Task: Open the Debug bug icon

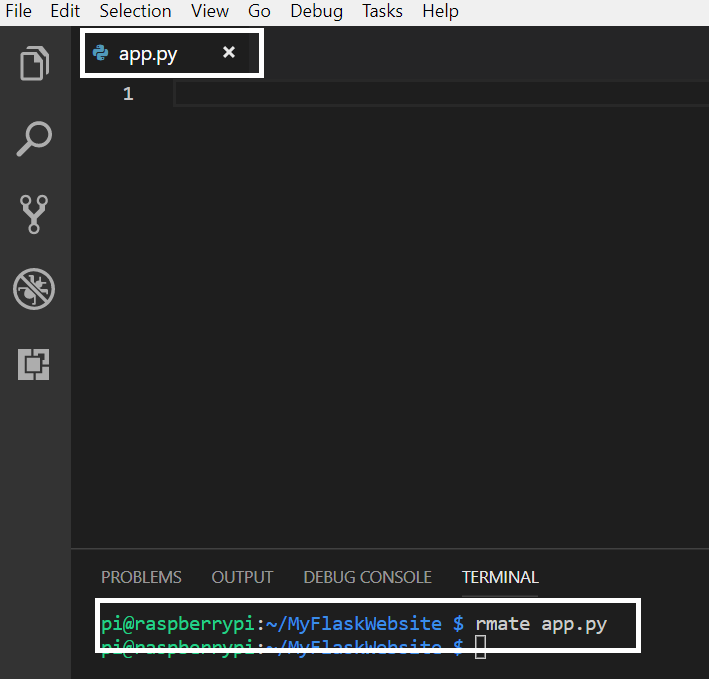Action: [34, 289]
